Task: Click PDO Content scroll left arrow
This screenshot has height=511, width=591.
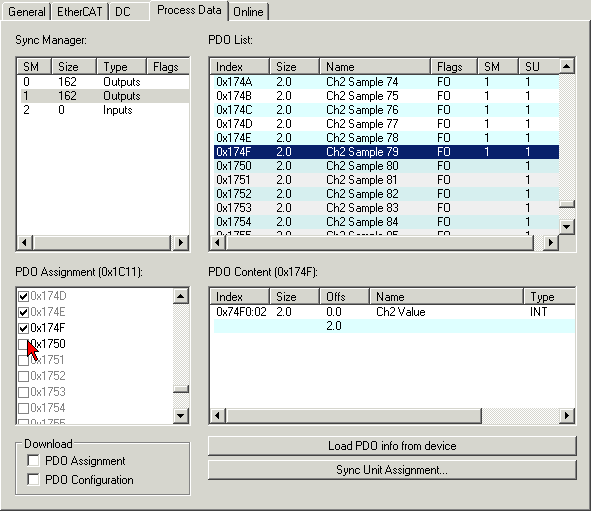Action: pyautogui.click(x=217, y=416)
